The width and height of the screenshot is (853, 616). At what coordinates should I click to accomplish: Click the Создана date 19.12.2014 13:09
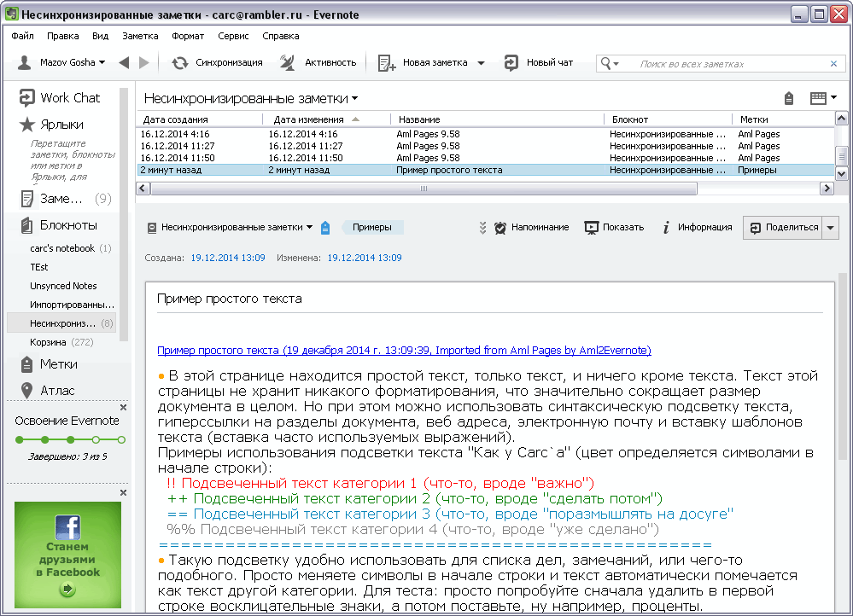228,258
